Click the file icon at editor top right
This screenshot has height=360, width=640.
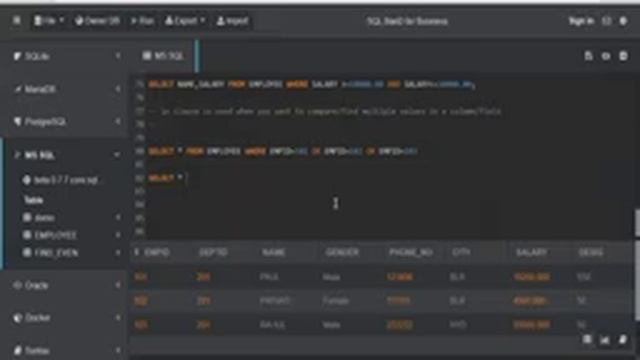588,56
